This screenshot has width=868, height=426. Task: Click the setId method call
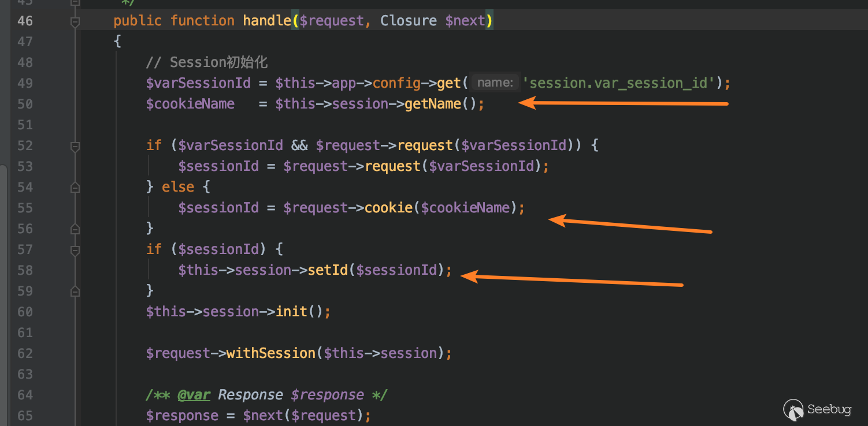327,270
